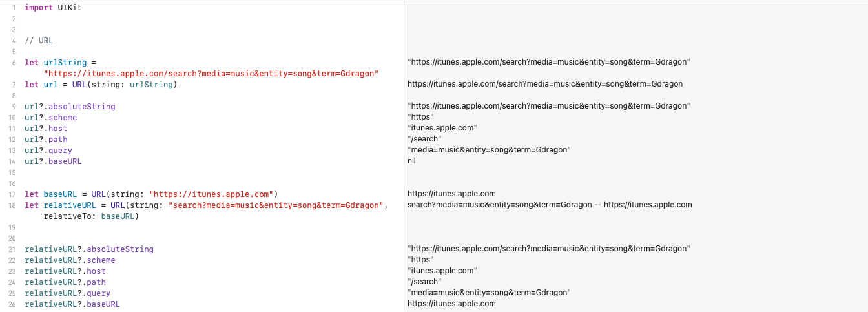Image resolution: width=868 pixels, height=312 pixels.
Task: Click the result beside relativeURL?.baseURL
Action: pyautogui.click(x=451, y=304)
